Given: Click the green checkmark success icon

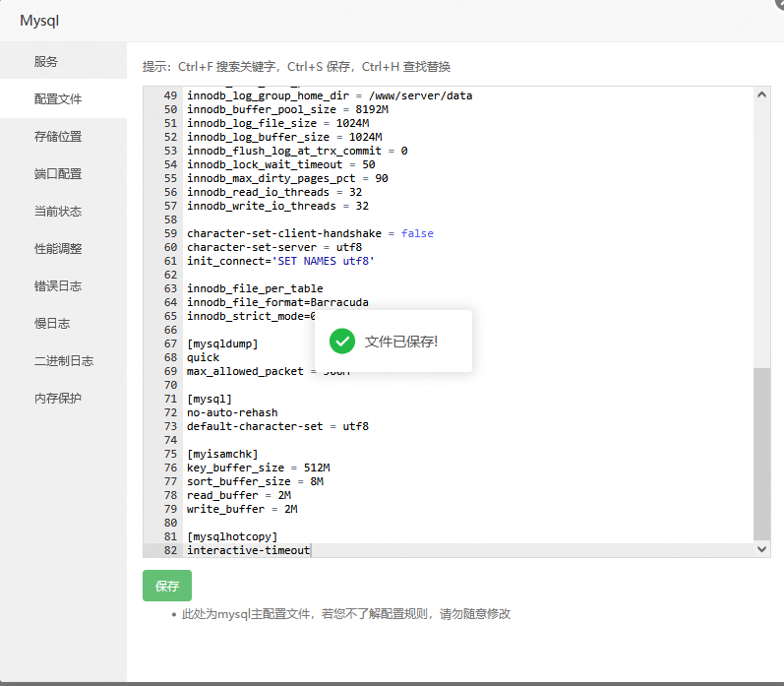Looking at the screenshot, I should tap(342, 342).
